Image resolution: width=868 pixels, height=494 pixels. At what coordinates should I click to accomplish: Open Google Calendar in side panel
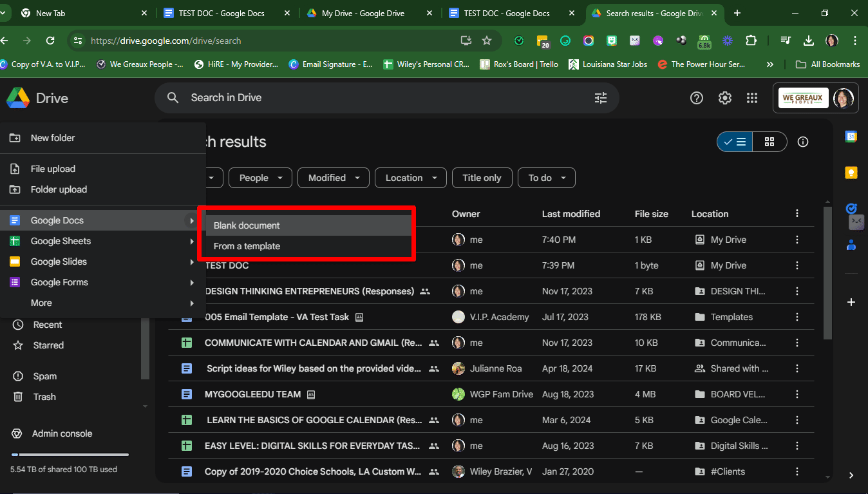[x=851, y=137]
